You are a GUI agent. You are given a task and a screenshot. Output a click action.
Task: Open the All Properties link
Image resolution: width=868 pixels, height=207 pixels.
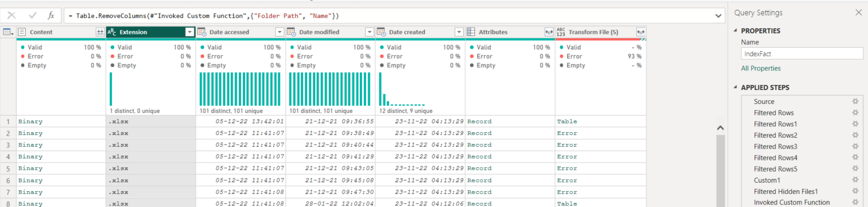(x=761, y=69)
